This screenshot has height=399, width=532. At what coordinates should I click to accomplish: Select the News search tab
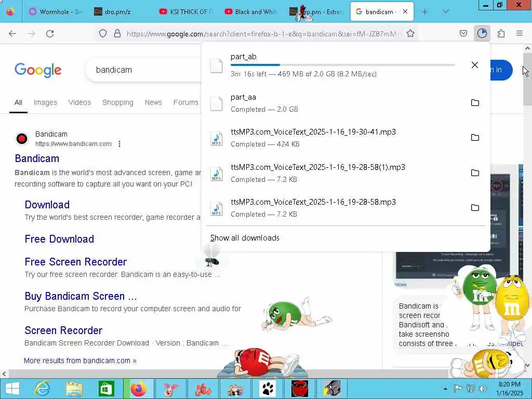tap(153, 102)
